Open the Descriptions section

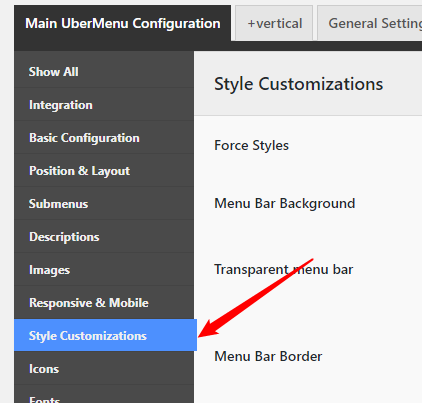(104, 237)
